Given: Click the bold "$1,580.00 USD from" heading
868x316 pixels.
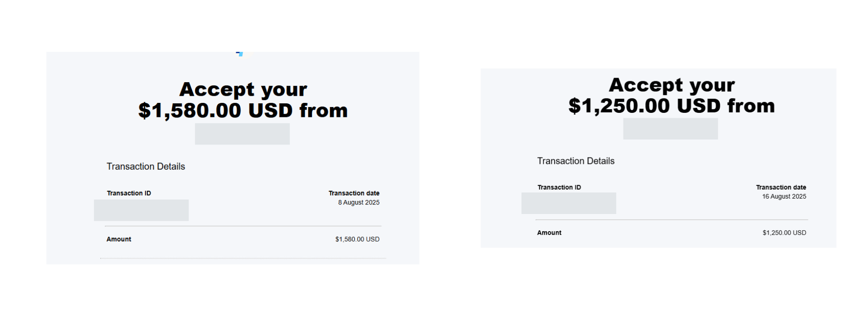Looking at the screenshot, I should coord(243,111).
